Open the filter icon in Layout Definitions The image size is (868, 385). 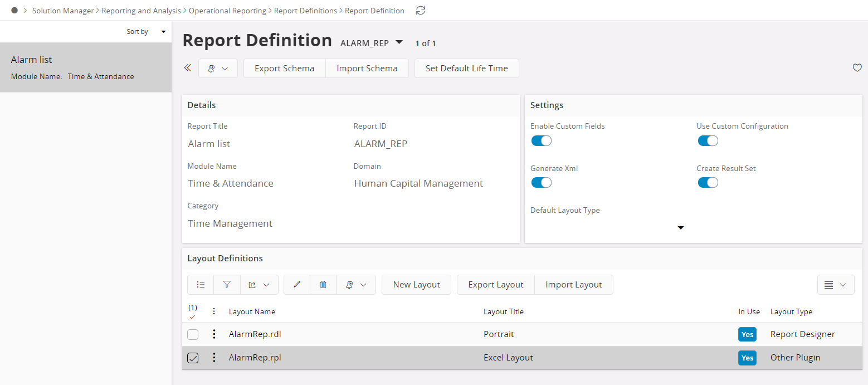pos(227,284)
